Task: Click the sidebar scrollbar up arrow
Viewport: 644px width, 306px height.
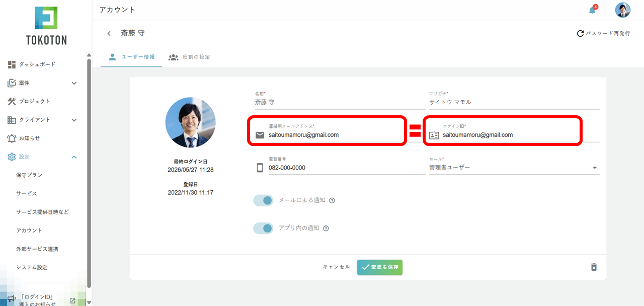Action: click(x=89, y=55)
